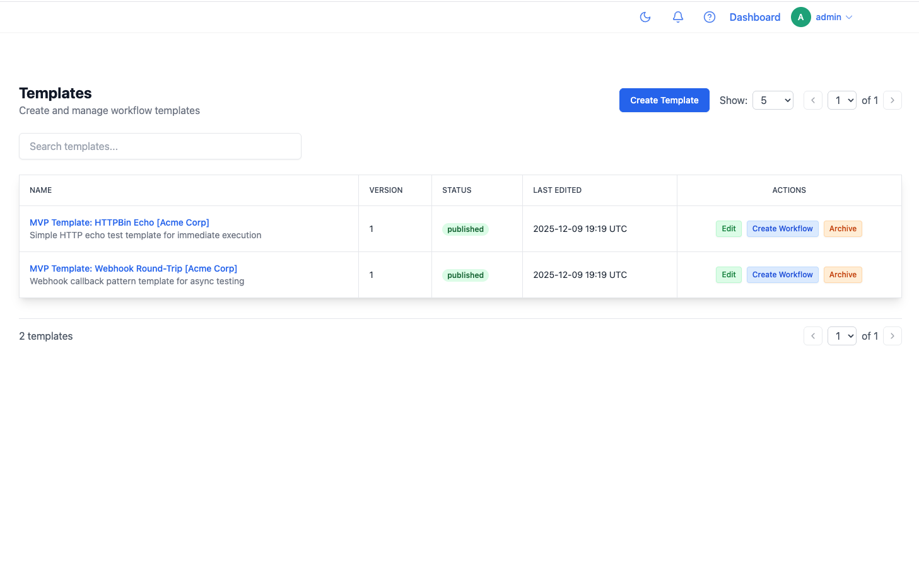Click the green admin avatar icon
The width and height of the screenshot is (919, 588).
click(800, 17)
